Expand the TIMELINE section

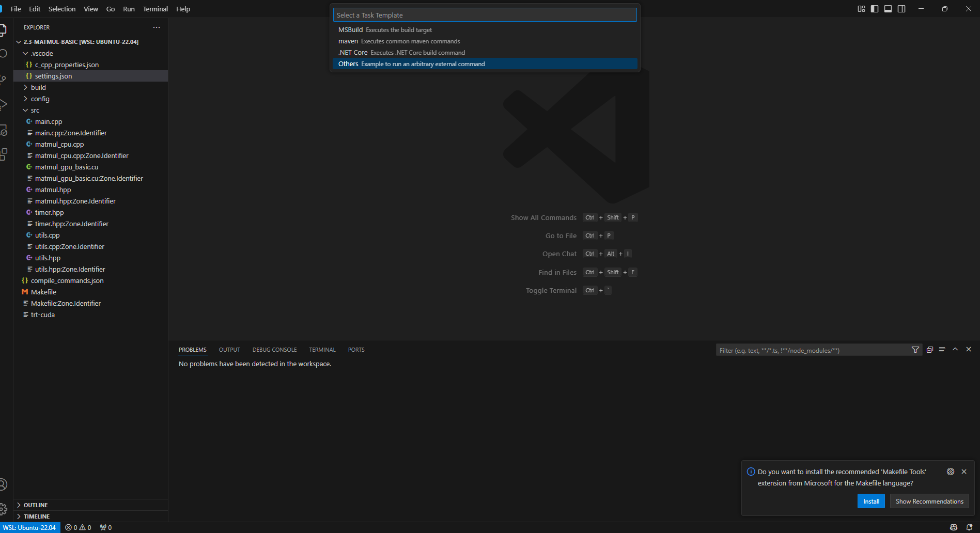point(36,516)
